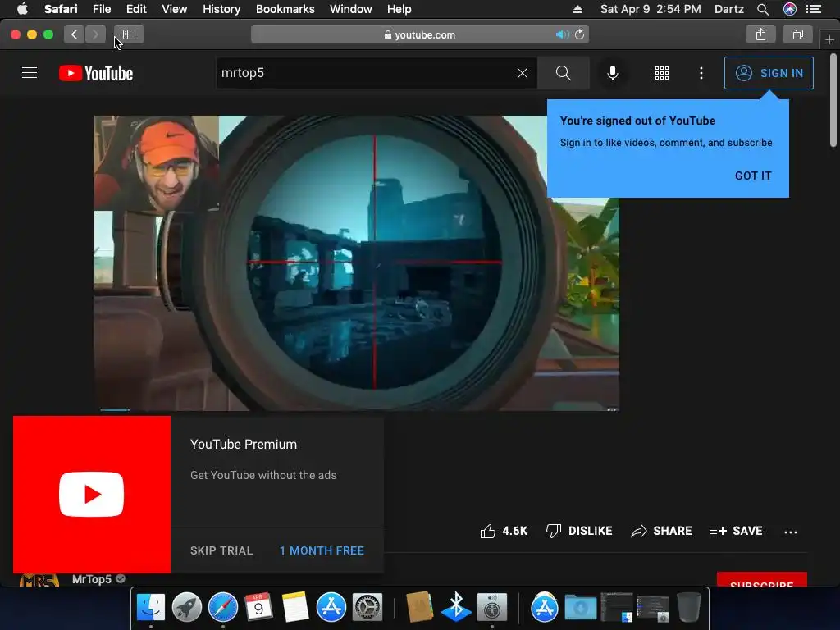Click the page vertical scrollbar
This screenshot has height=630, width=840.
tap(833, 99)
